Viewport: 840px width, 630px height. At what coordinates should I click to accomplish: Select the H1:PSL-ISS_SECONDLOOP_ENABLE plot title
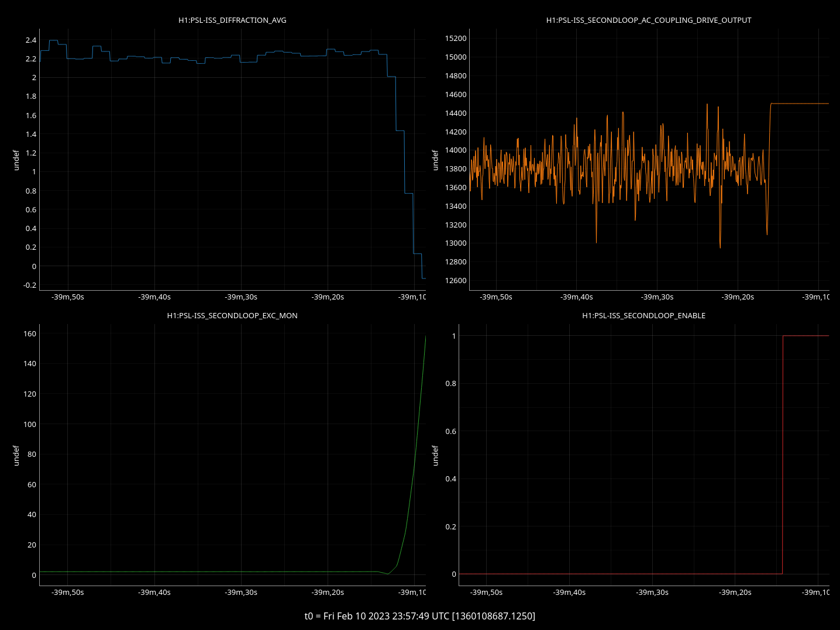pos(643,315)
